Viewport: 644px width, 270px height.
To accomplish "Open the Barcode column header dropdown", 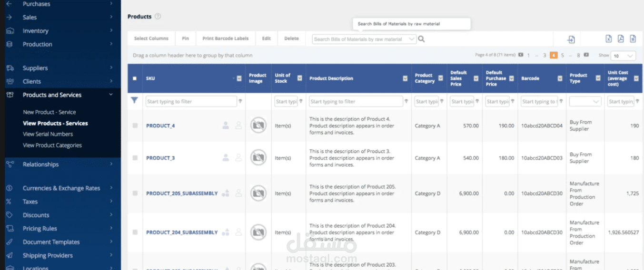I will click(560, 78).
